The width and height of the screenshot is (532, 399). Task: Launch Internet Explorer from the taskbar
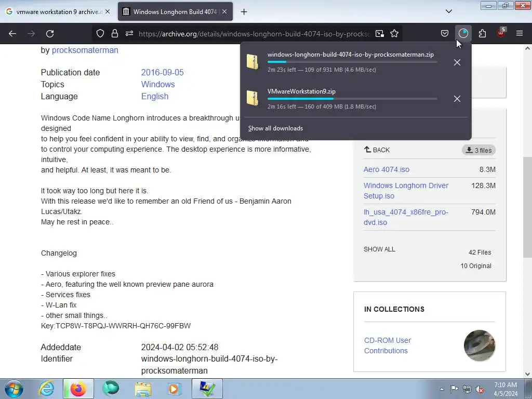(46, 389)
